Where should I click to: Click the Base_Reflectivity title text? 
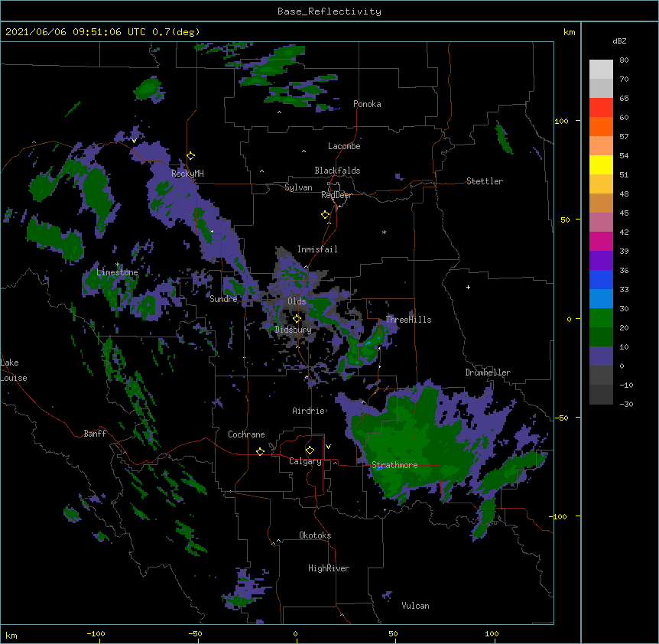point(329,11)
